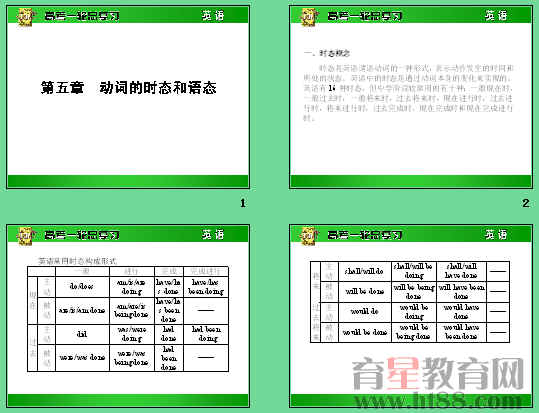Select the would be being done cell
The width and height of the screenshot is (539, 413).
pos(414,332)
